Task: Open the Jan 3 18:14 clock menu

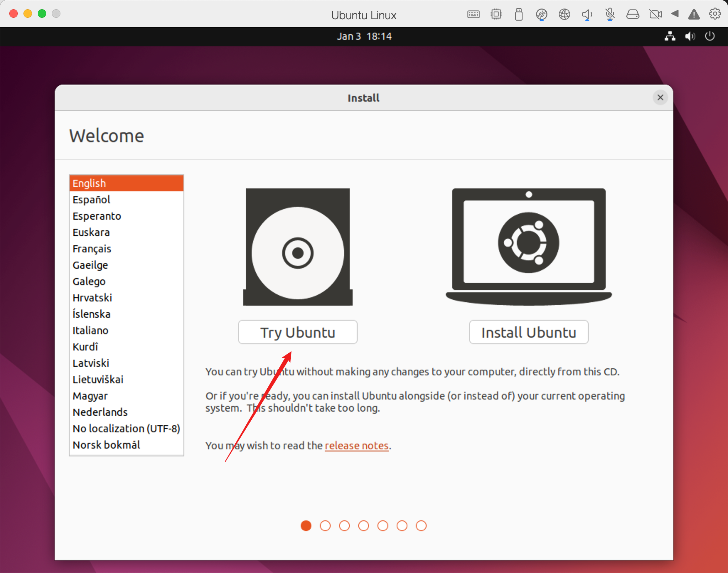Action: click(x=364, y=36)
